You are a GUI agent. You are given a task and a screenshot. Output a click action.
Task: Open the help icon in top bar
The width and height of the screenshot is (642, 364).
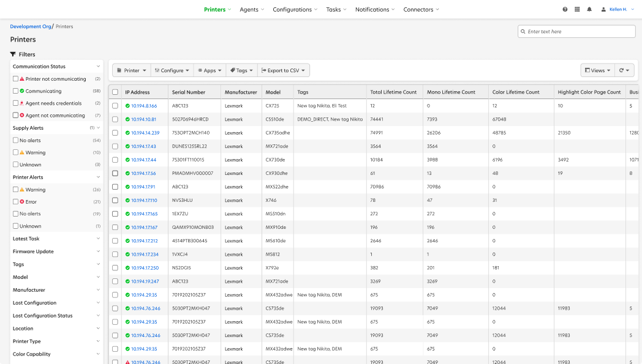[x=564, y=9]
